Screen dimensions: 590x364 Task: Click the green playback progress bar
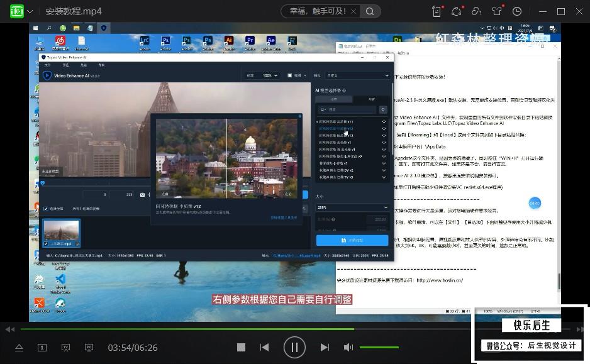tap(187, 329)
